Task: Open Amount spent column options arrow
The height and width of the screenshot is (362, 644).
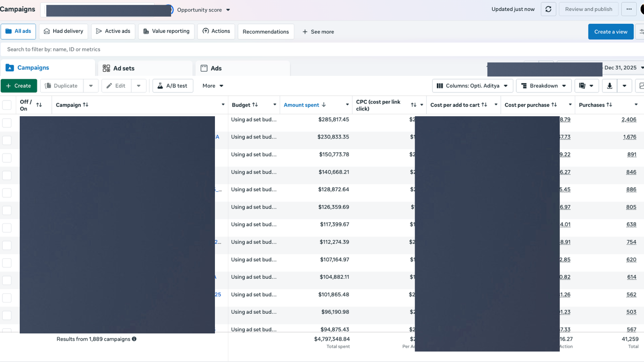Action: [x=347, y=105]
